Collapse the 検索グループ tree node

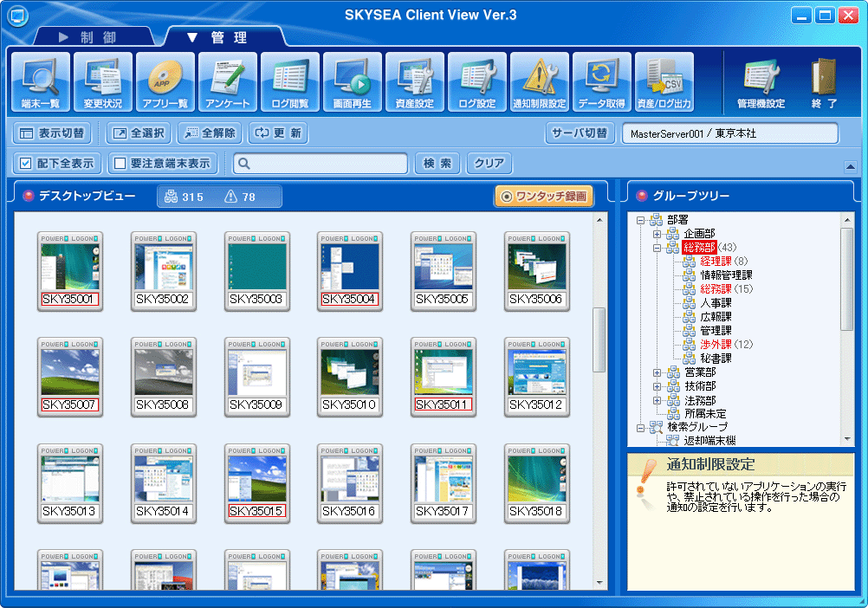coord(640,428)
